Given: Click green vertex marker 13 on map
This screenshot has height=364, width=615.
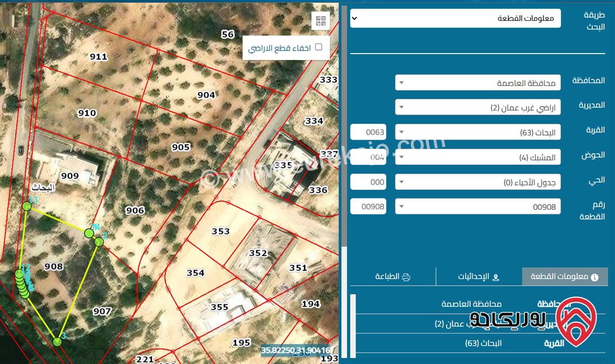Looking at the screenshot, I should (27, 206).
